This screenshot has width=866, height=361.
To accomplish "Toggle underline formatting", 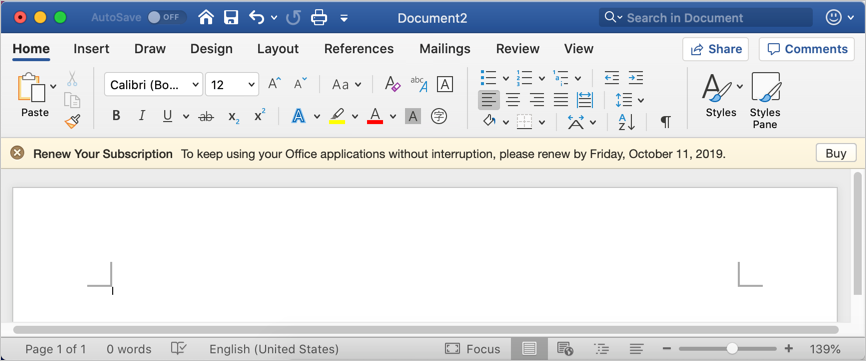I will [167, 116].
